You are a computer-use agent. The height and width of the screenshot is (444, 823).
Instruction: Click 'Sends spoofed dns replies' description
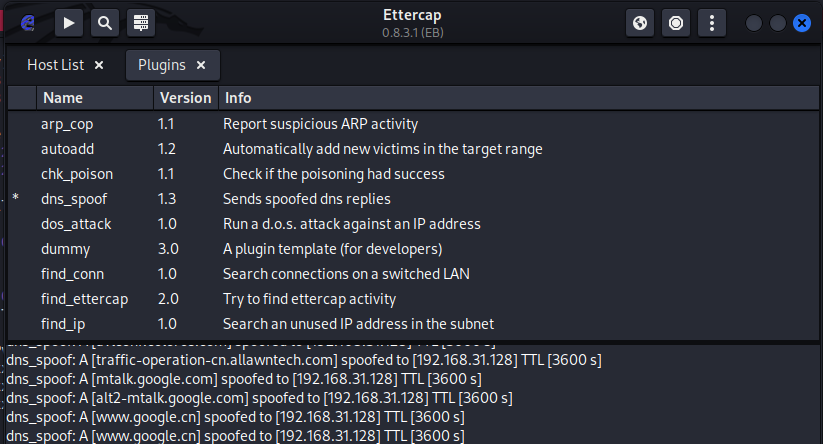[307, 199]
